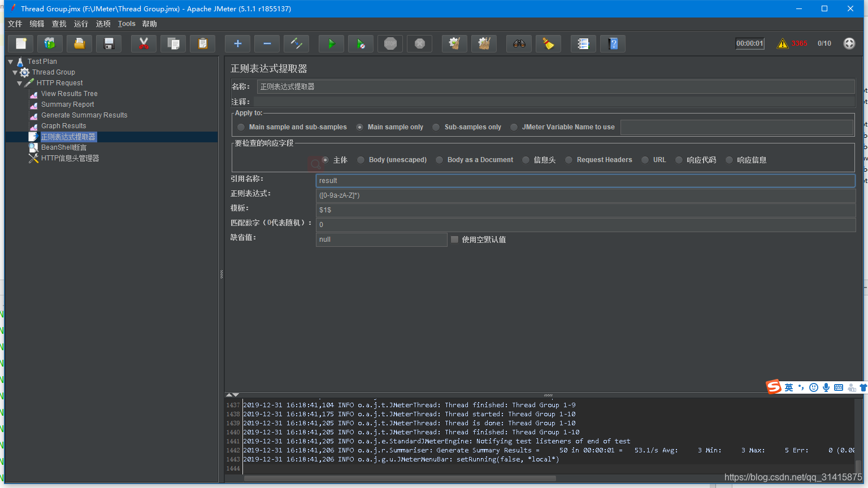
Task: Collapse the Test Plan tree node
Action: (11, 62)
